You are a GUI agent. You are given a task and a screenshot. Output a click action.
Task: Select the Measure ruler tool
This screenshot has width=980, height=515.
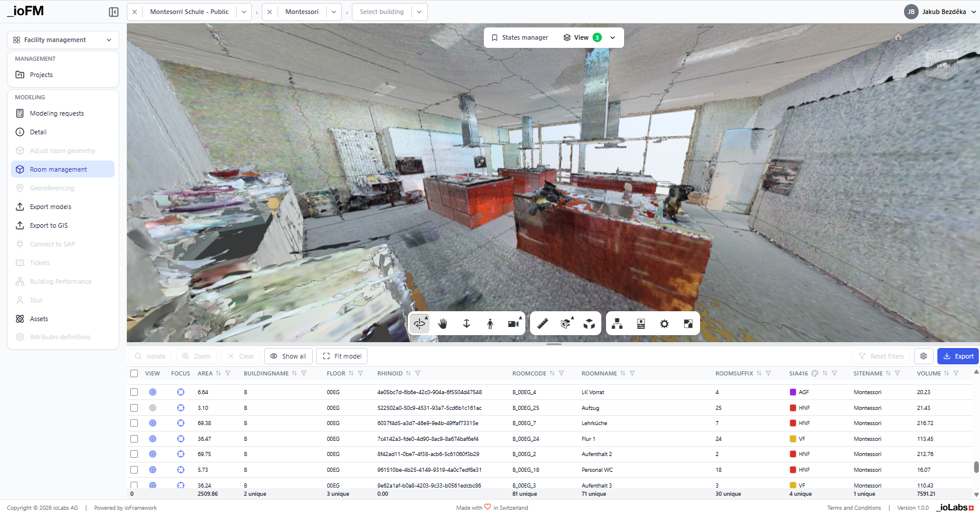coord(542,323)
